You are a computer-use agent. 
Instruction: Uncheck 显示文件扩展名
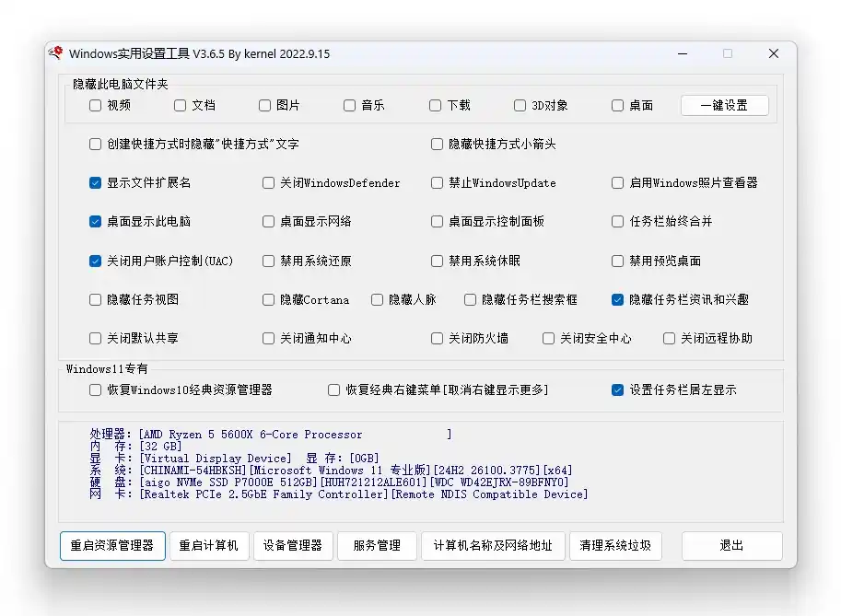(95, 183)
